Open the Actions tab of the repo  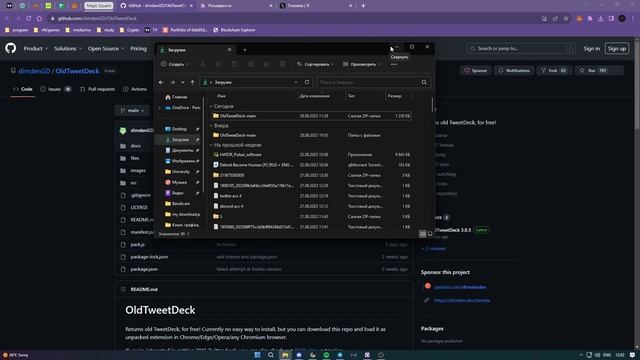135,89
